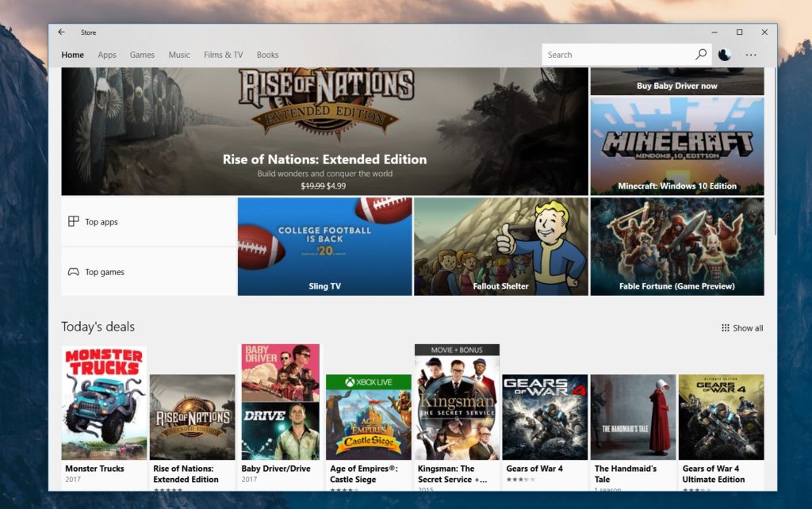Screen dimensions: 812x509
Task: Click the Top games controller icon
Action: pos(73,272)
